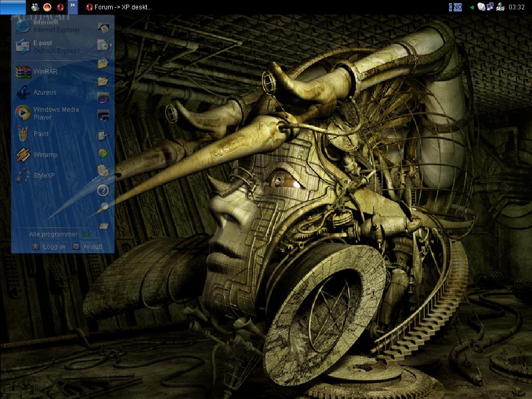Open Paint from the start menu
The image size is (532, 399).
click(32, 134)
